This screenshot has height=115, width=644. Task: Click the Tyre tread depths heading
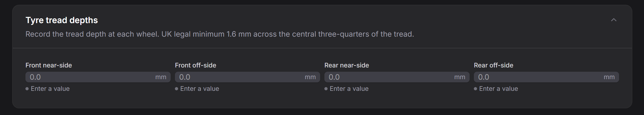coord(62,20)
